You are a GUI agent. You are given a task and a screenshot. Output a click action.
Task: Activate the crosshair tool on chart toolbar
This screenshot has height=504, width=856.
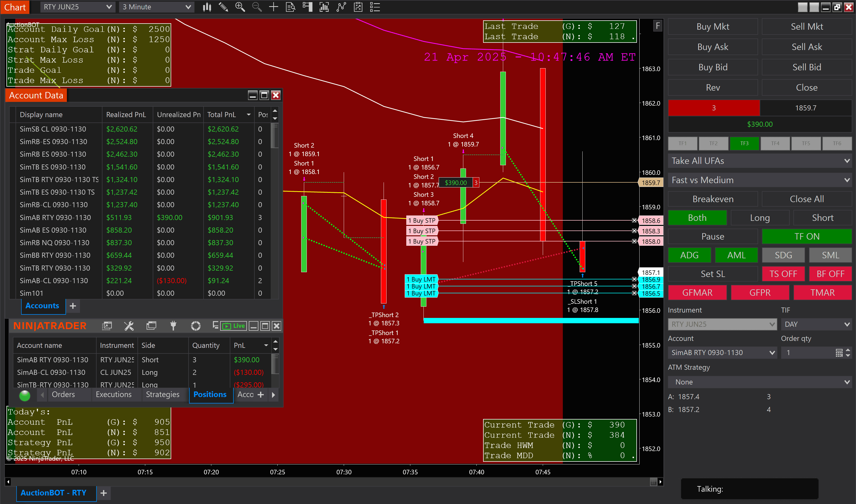point(274,7)
